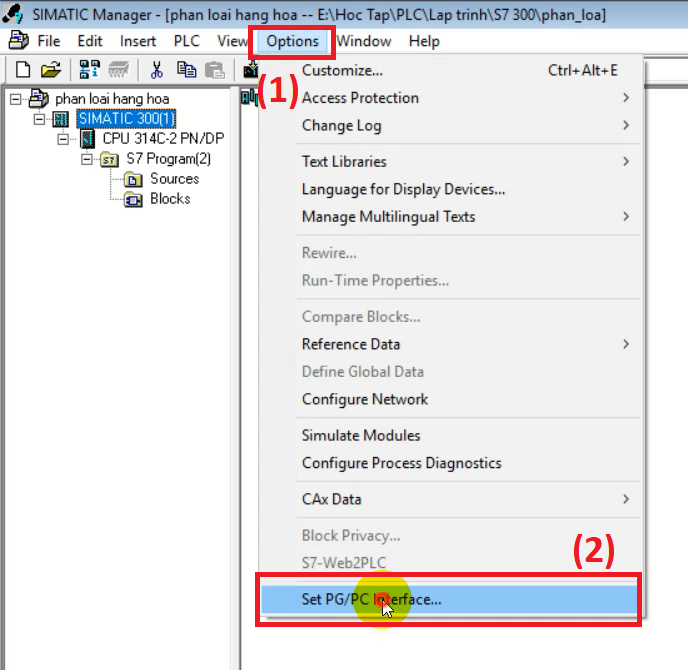This screenshot has width=688, height=670.
Task: Choose Configure Network menu entry
Action: [451, 399]
